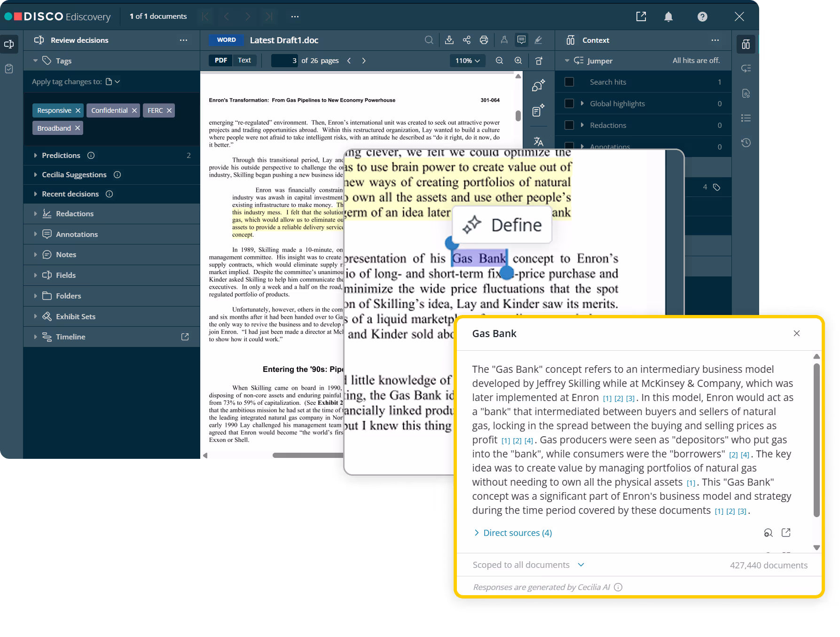
Task: Expand the Timeline section
Action: tap(35, 337)
